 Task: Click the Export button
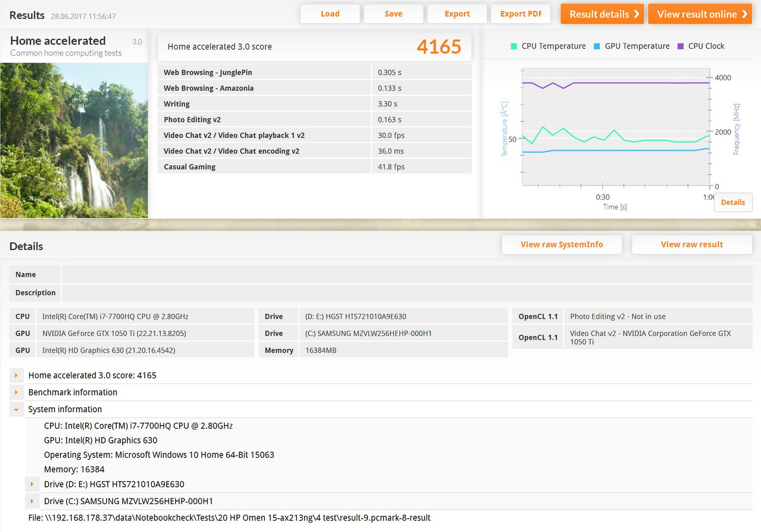tap(457, 14)
